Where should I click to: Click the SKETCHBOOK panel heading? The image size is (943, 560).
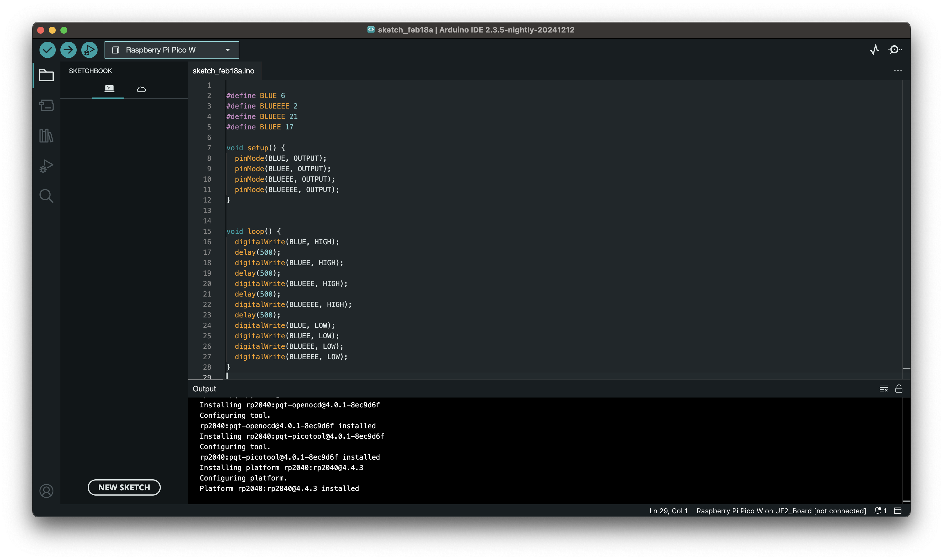pyautogui.click(x=90, y=71)
